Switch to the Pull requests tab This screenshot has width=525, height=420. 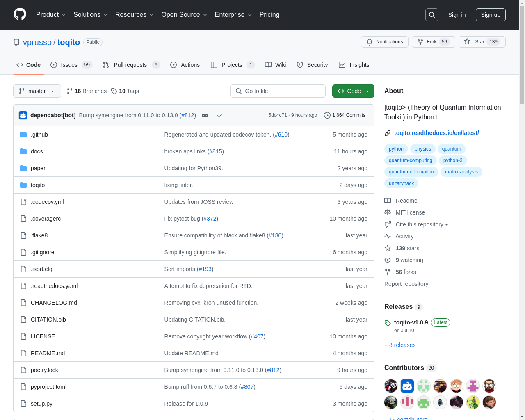[x=131, y=65]
